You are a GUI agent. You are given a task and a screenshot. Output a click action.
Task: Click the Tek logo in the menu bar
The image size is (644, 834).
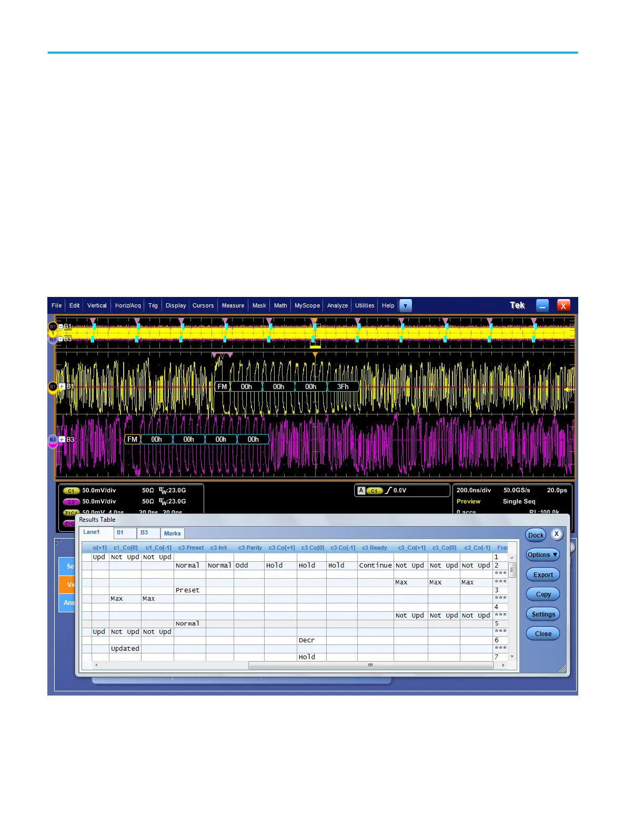[517, 305]
